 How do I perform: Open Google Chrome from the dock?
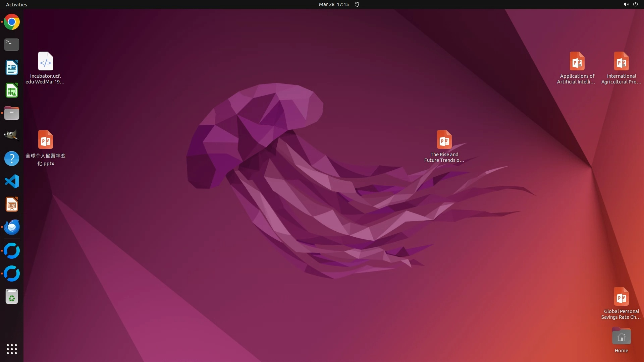12,22
